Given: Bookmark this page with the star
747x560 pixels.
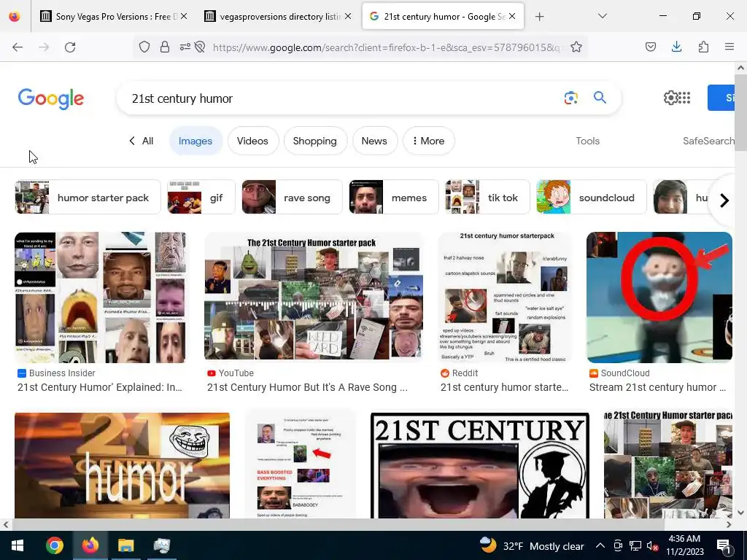Looking at the screenshot, I should coord(576,47).
